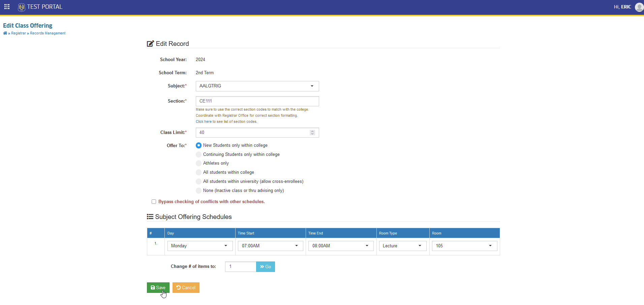Open the Room Type Lecture dropdown

click(x=403, y=246)
